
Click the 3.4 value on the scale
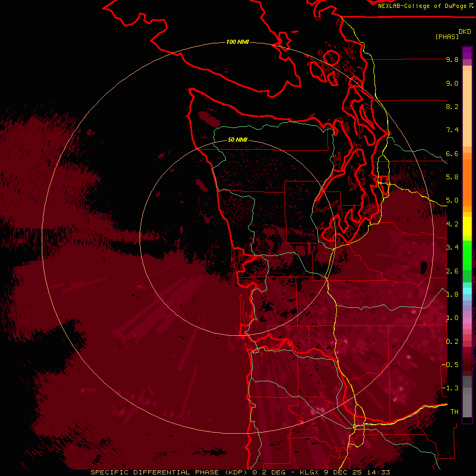click(x=452, y=248)
